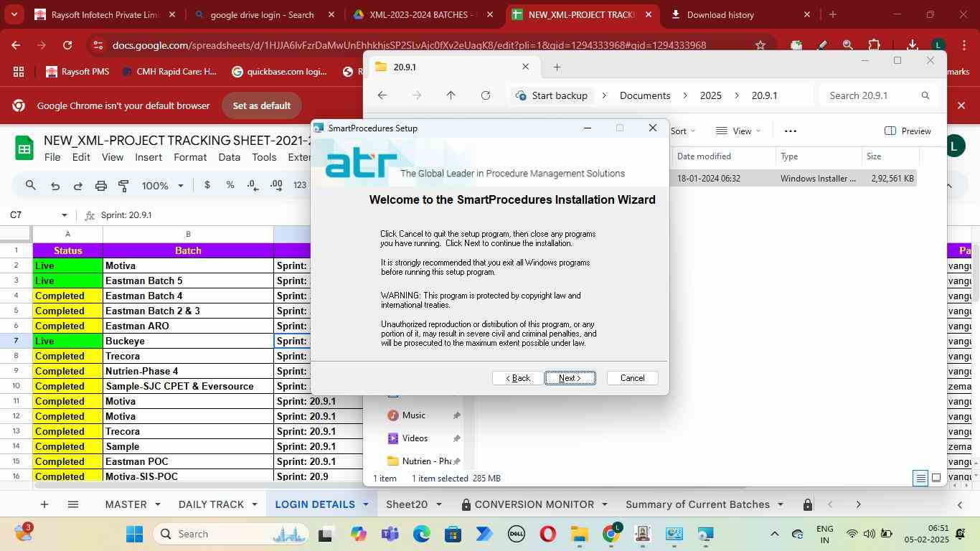Click the Google Sheets home logo

tap(24, 149)
